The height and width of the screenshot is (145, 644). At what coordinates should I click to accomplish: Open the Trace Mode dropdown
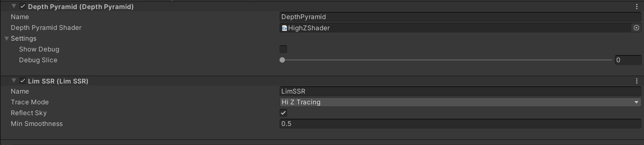pyautogui.click(x=461, y=102)
